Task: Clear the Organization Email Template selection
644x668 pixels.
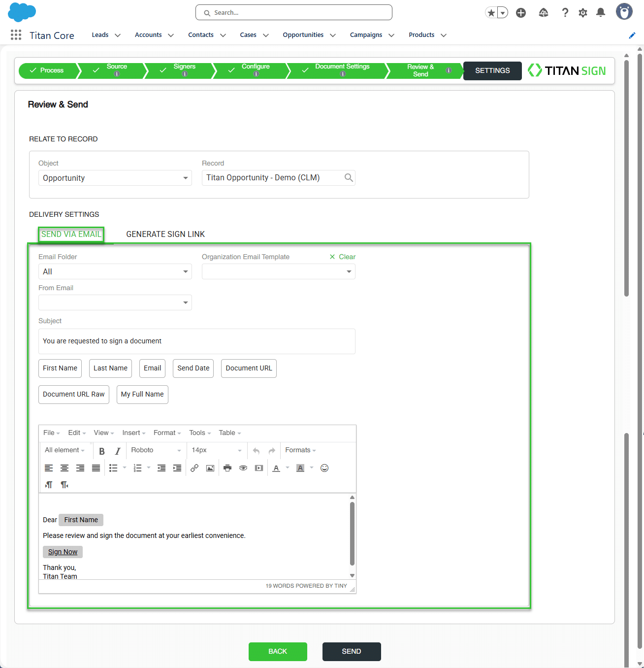Action: coord(342,257)
